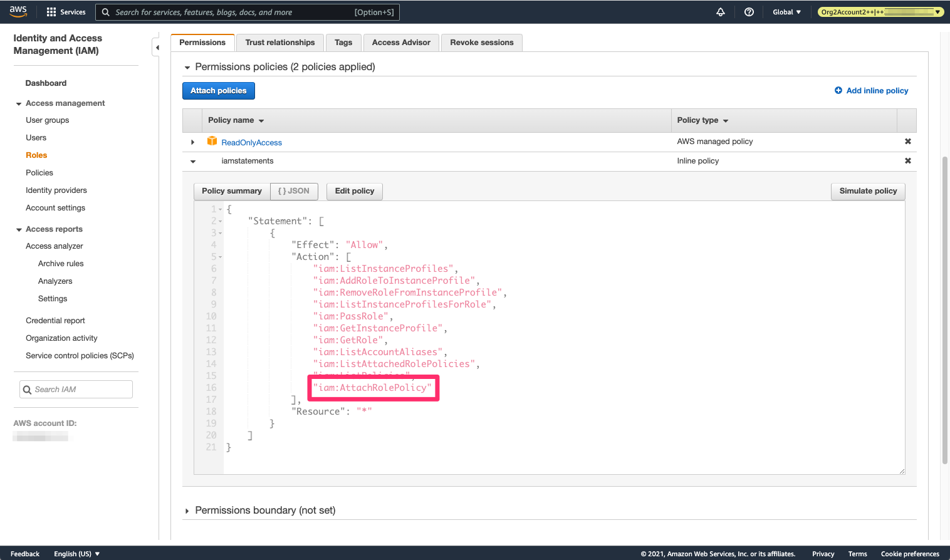Click the Attach policies button

pyautogui.click(x=219, y=91)
